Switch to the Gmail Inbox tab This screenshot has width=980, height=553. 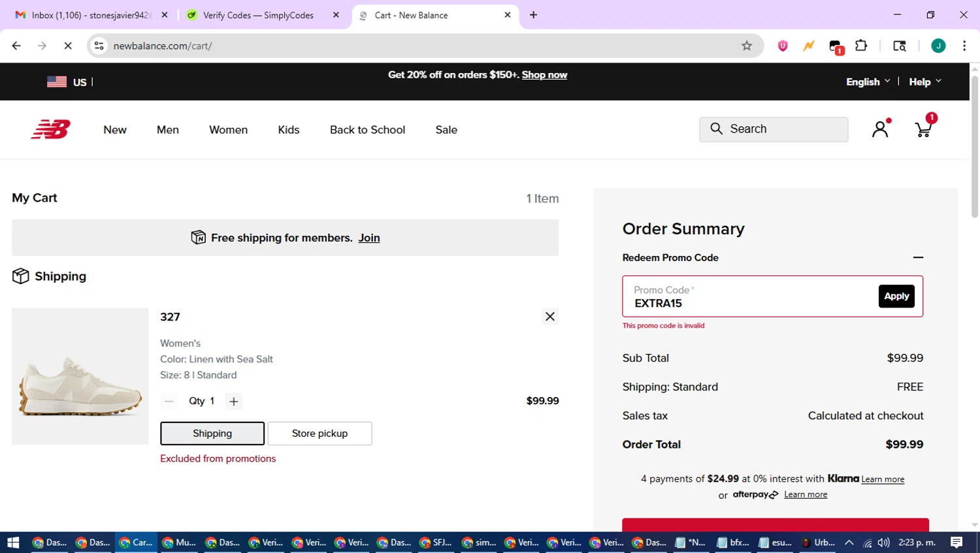click(x=91, y=15)
